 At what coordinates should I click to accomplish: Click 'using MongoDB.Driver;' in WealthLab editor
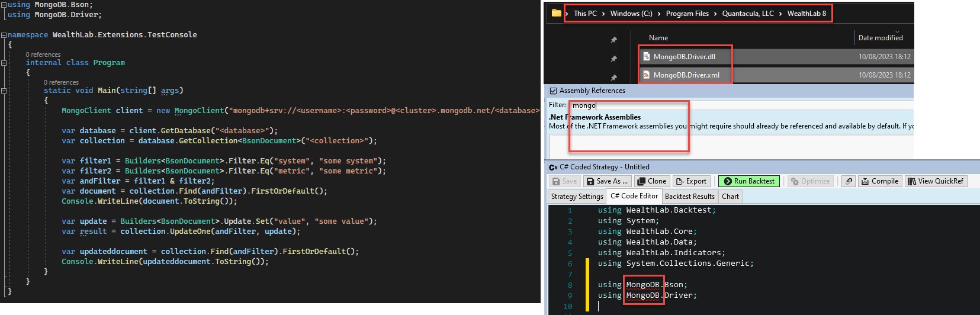tap(647, 295)
